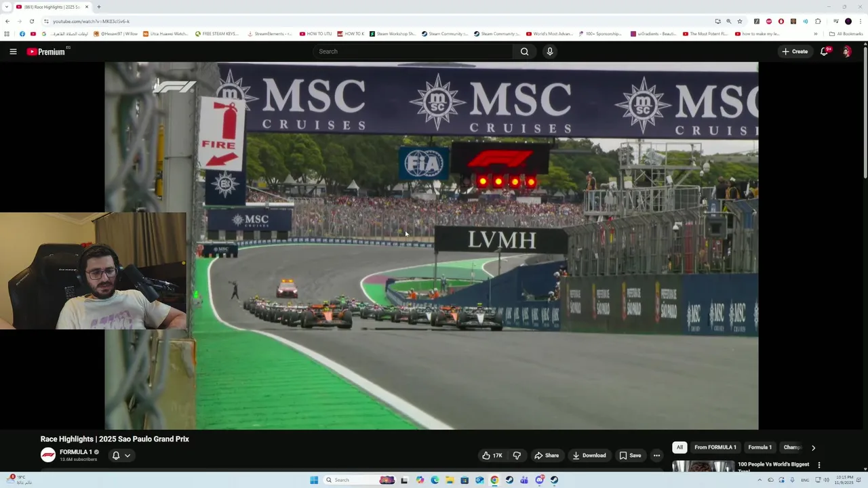Click 17K like count

click(498, 455)
